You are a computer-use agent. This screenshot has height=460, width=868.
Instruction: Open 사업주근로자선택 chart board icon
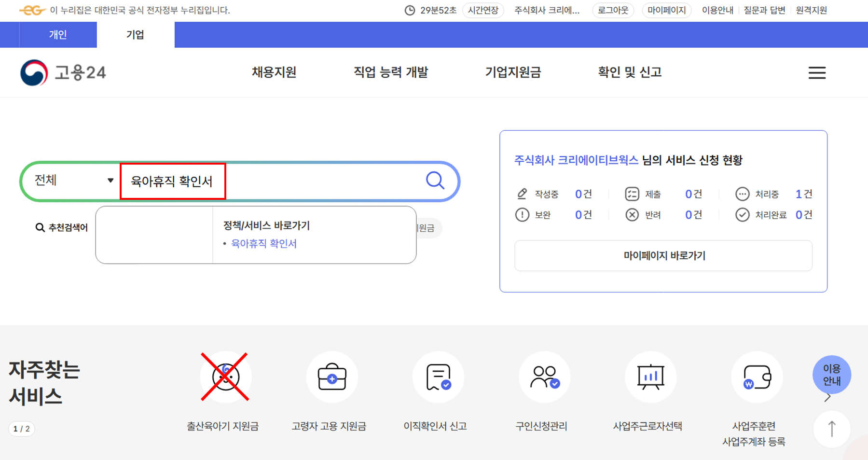[x=650, y=377]
